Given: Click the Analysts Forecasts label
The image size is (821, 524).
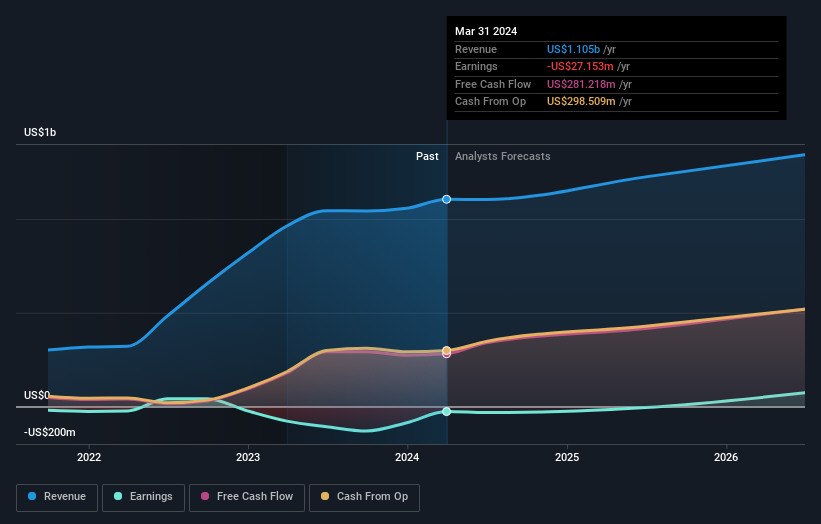Looking at the screenshot, I should [x=503, y=156].
